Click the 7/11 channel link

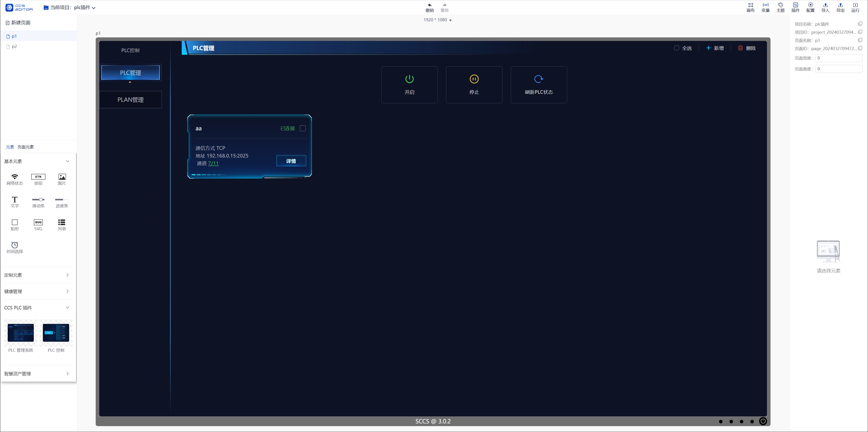213,163
